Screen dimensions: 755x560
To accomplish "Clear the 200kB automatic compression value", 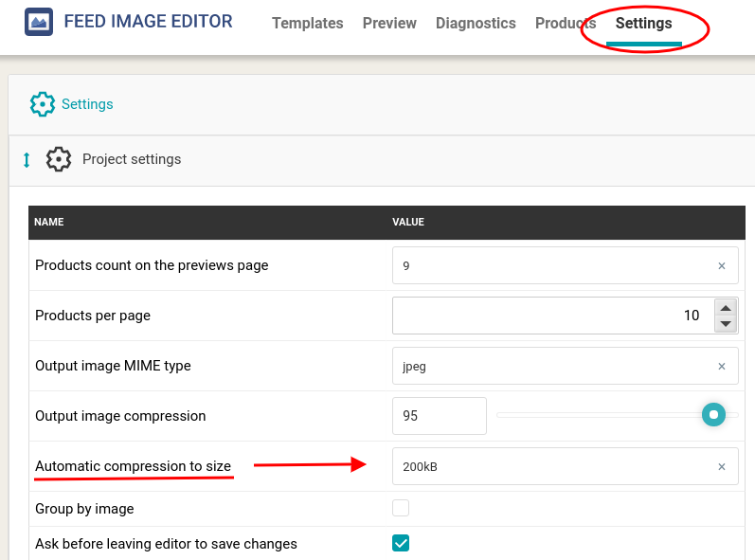I will (x=721, y=466).
